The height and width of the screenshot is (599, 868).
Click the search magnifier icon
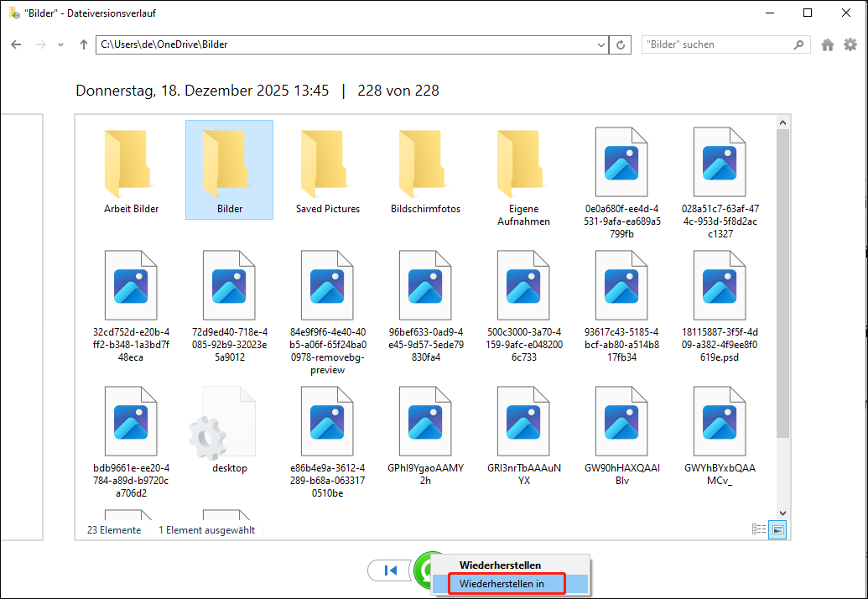(798, 44)
